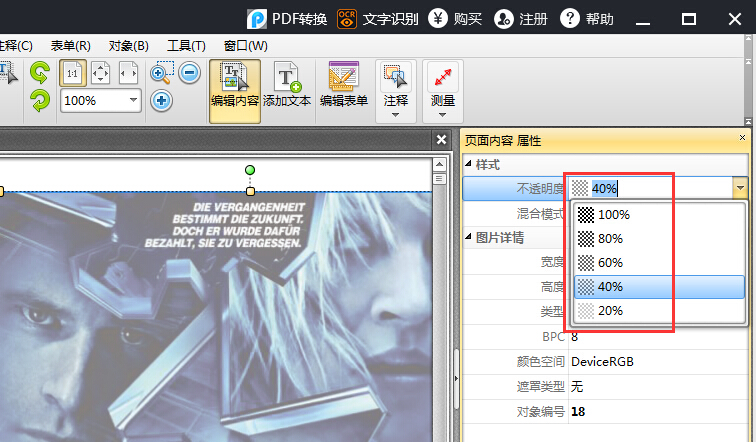756x442 pixels.
Task: Rotate page with upper green arrow
Action: click(x=40, y=73)
